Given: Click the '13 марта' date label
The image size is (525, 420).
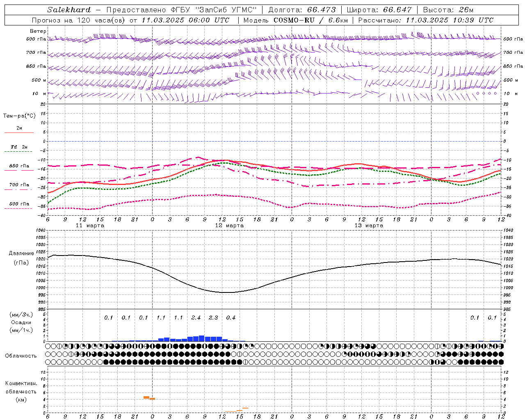Looking at the screenshot, I should (369, 226).
